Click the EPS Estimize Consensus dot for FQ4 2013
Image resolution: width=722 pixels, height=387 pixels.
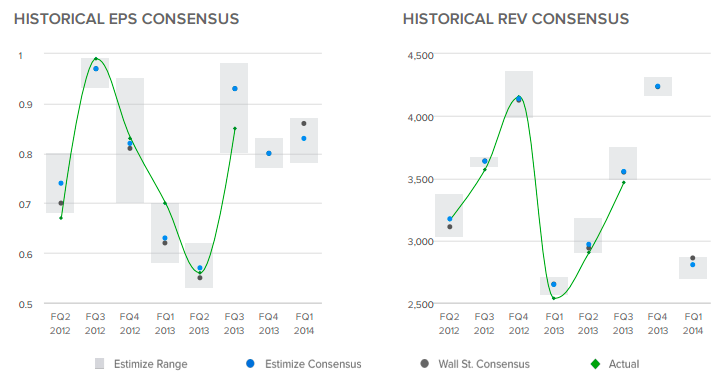coord(269,153)
